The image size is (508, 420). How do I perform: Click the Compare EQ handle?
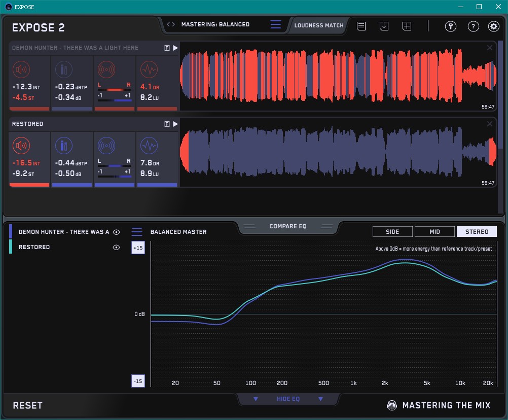pos(287,226)
